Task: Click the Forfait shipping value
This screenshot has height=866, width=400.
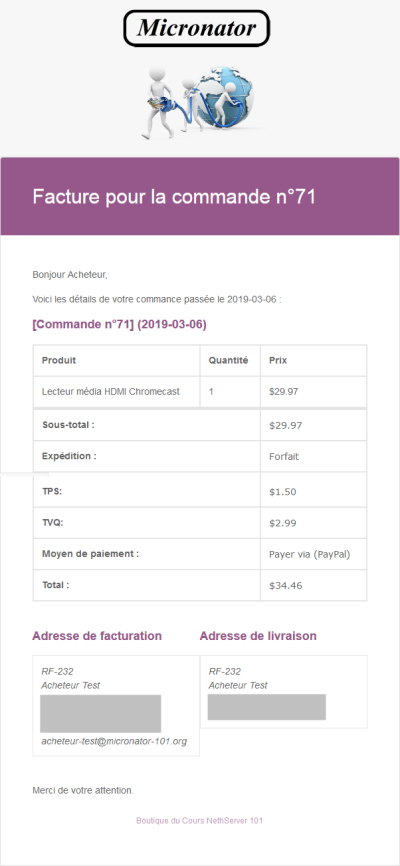Action: (285, 457)
